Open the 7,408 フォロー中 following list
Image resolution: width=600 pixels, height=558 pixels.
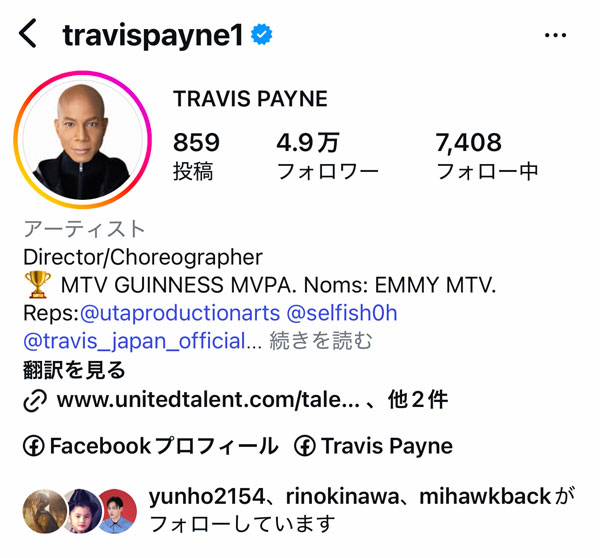487,156
